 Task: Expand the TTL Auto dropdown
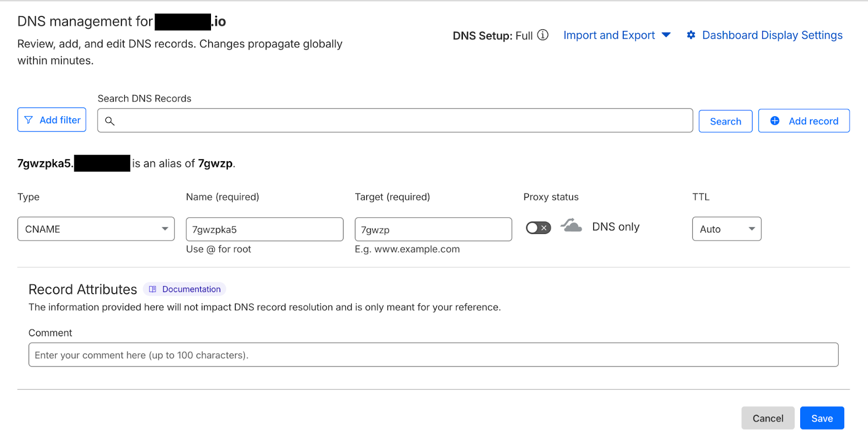pos(726,229)
